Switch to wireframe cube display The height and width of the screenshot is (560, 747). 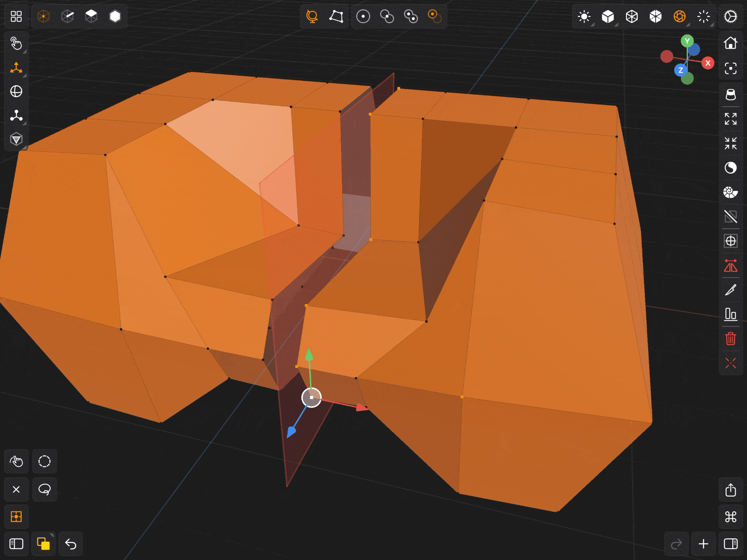point(632,16)
